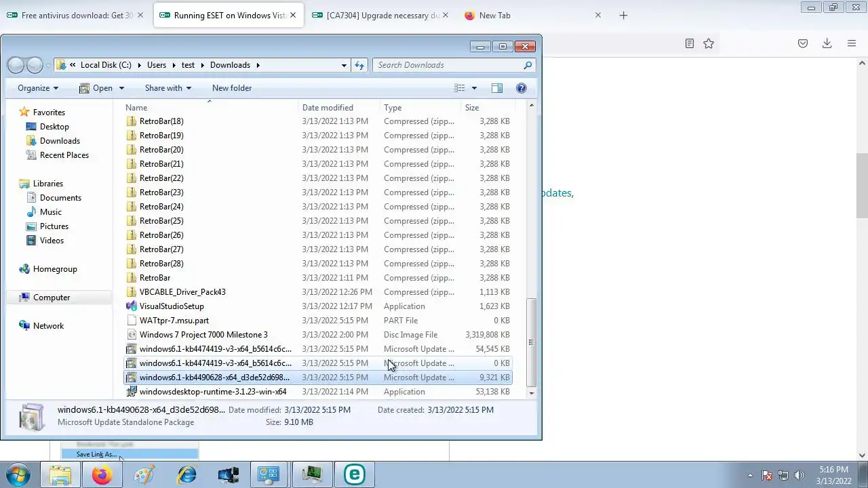This screenshot has height=488, width=868.
Task: Open the Firefox application menu
Action: coord(852,43)
